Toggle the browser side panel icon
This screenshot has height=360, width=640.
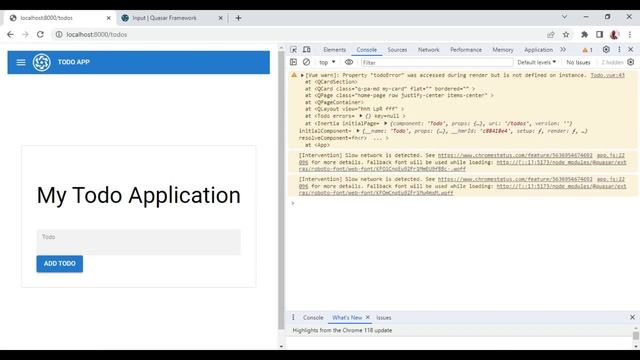(599, 35)
